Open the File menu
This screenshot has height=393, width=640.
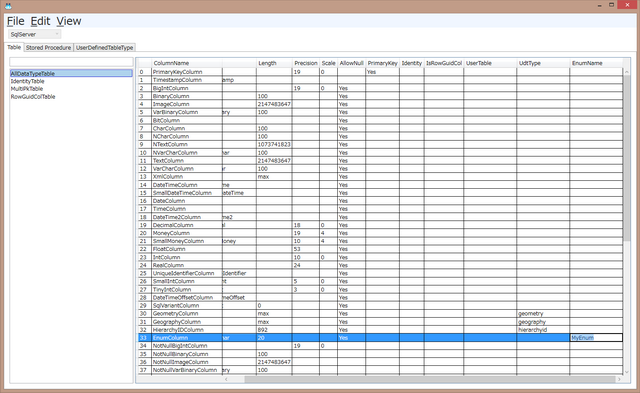click(x=16, y=21)
